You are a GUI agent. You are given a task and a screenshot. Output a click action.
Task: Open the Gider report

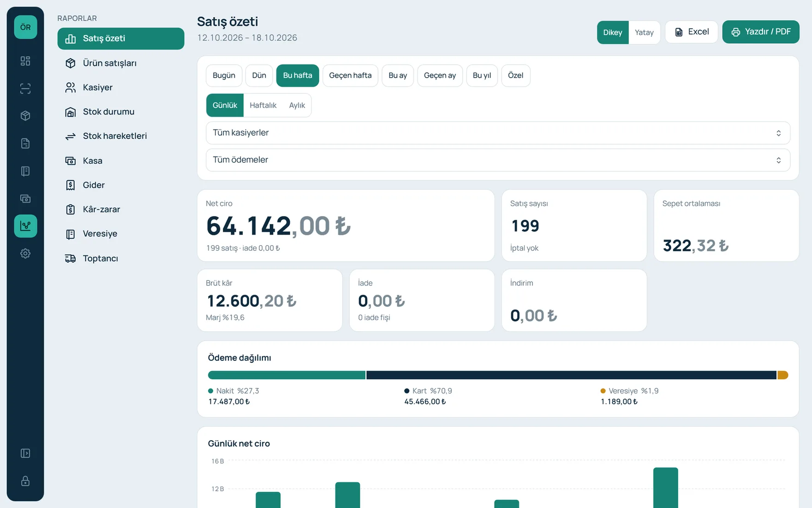(x=121, y=185)
